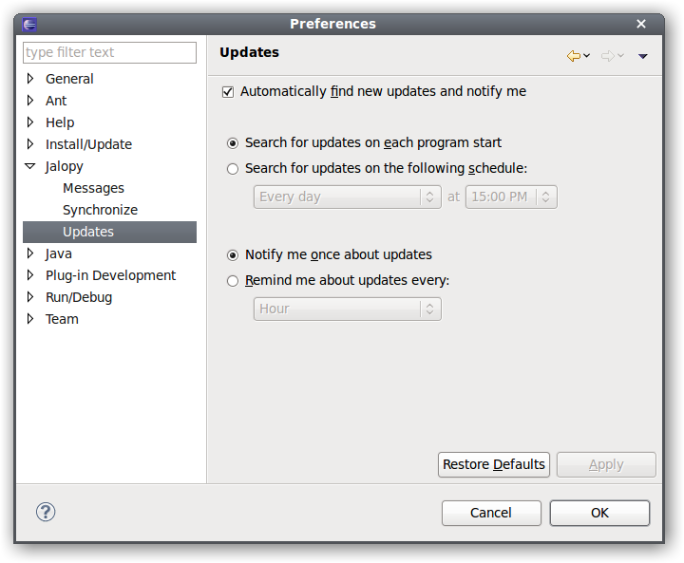Select the Install/Update preferences category
The width and height of the screenshot is (684, 563).
click(x=89, y=144)
